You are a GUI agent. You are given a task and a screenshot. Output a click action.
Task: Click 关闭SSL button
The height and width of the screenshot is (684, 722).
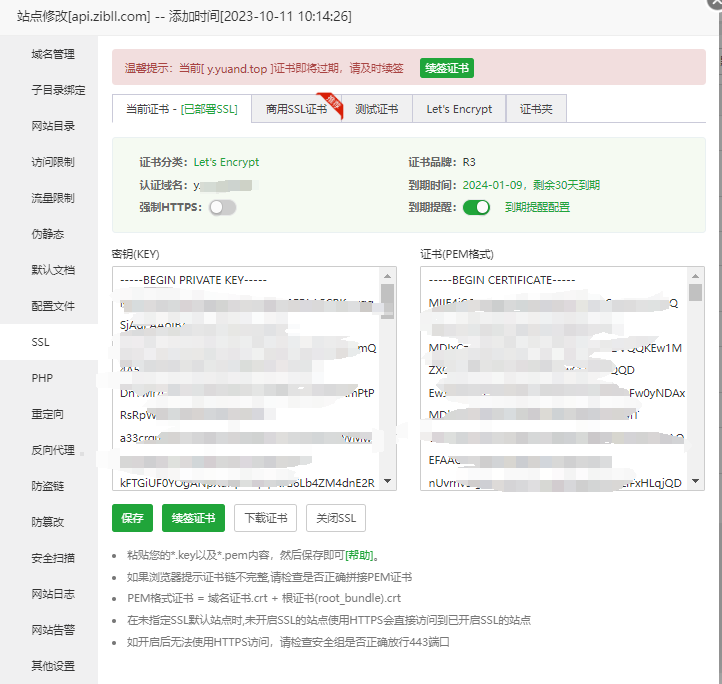point(336,518)
